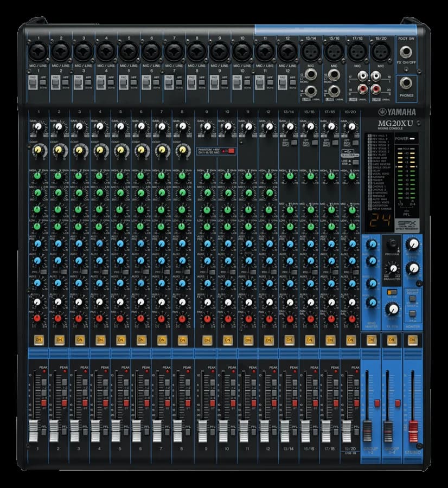Click the red ST assign button on channel 1
The height and width of the screenshot is (488, 448).
pyautogui.click(x=44, y=403)
